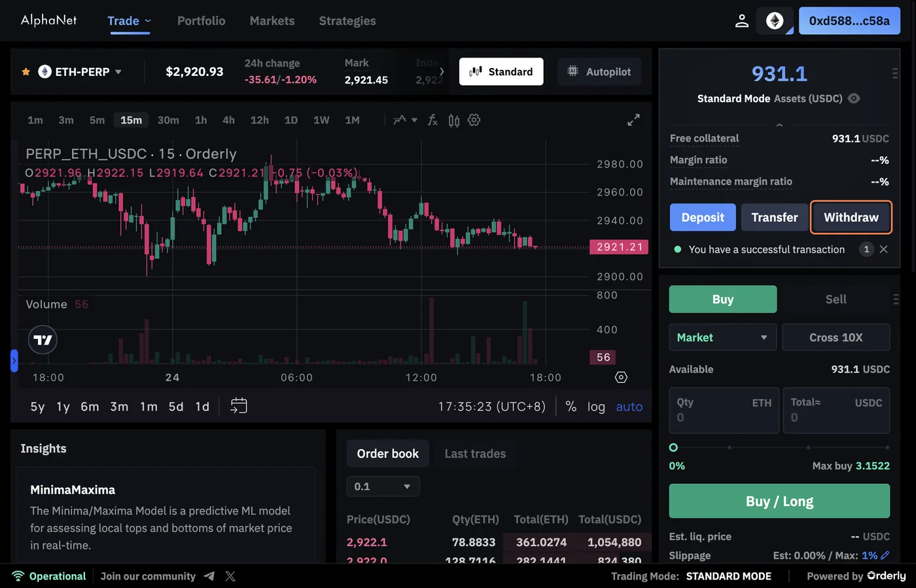This screenshot has height=588, width=916.
Task: Click the order size percentage slider handle
Action: 673,447
